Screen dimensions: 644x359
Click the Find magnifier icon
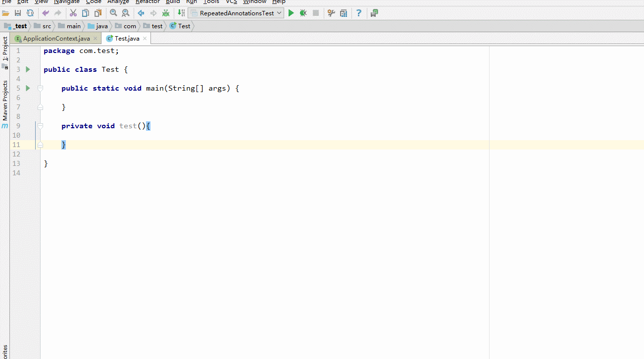(113, 13)
